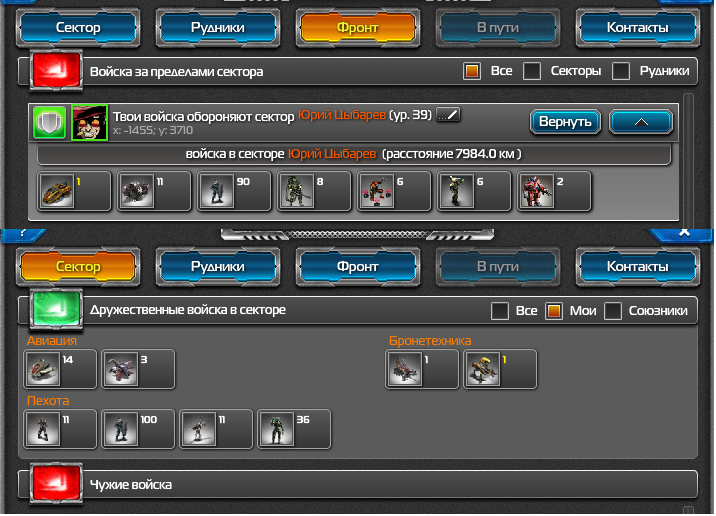The height and width of the screenshot is (516, 716).
Task: Switch to Фронт tab in lower window
Action: pyautogui.click(x=358, y=266)
